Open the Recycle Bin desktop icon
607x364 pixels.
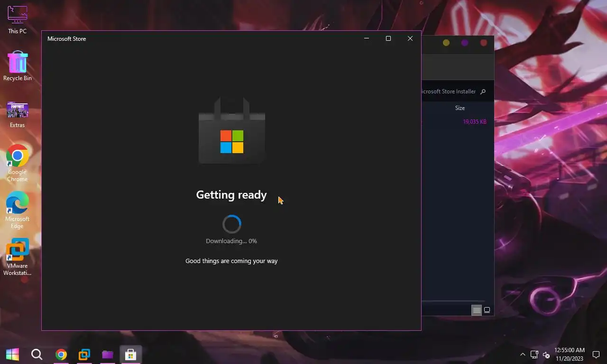click(x=18, y=66)
